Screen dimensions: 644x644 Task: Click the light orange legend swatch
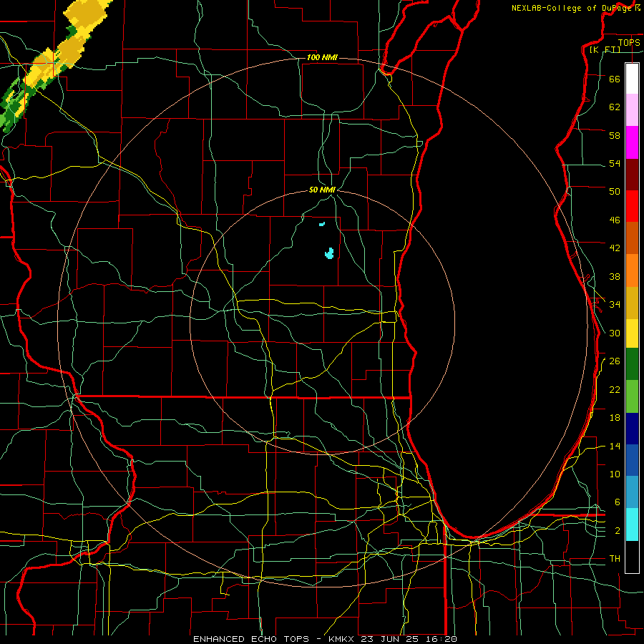point(632,270)
